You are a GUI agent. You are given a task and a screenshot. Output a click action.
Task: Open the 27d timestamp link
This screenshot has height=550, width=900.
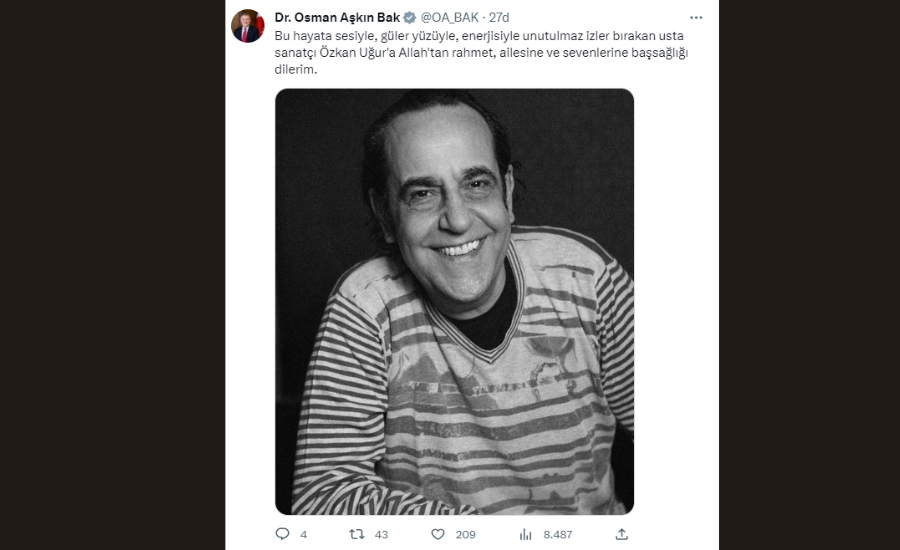(499, 17)
